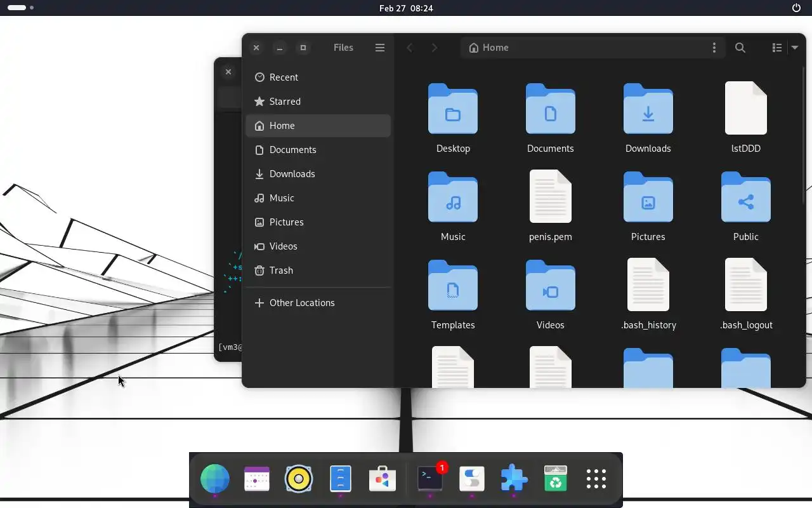Image resolution: width=812 pixels, height=508 pixels.
Task: Open the Pictures folder in file grid
Action: point(648,197)
